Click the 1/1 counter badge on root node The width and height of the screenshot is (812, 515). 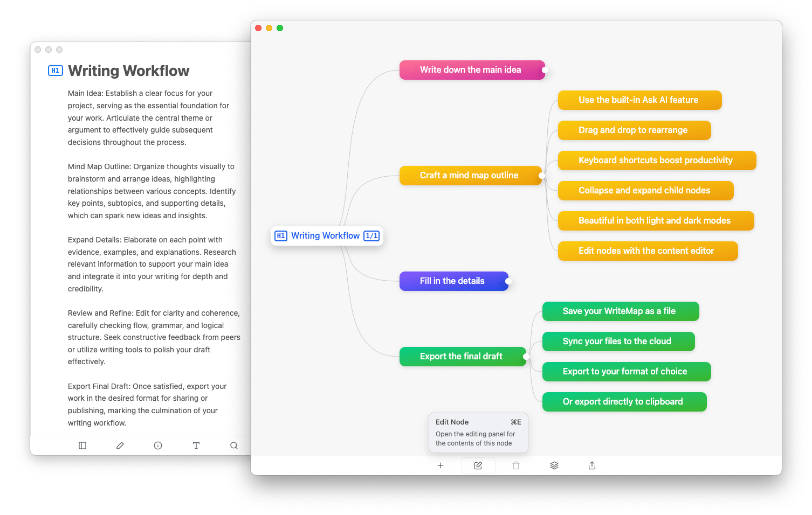[371, 236]
